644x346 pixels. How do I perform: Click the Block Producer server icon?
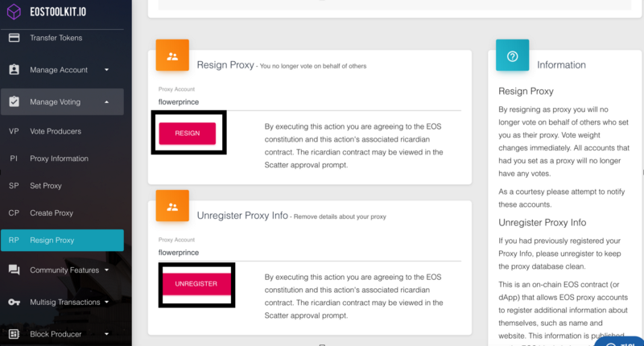14,333
